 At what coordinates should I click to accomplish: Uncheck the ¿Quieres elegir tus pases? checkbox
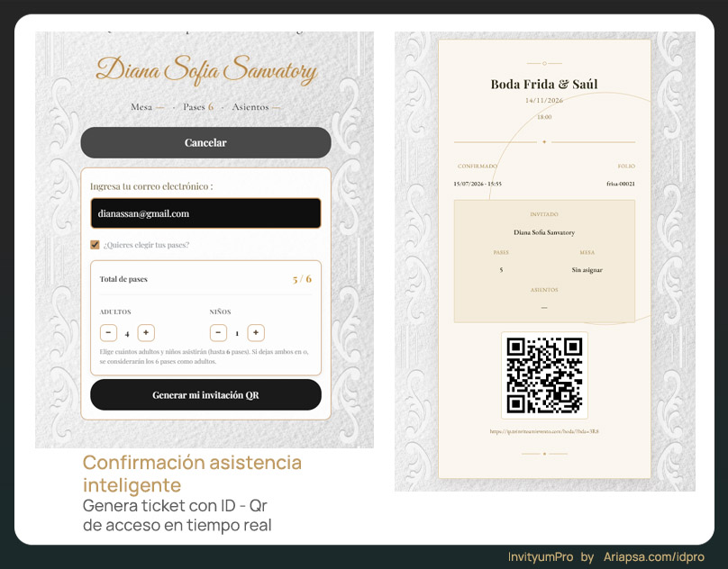pos(95,245)
